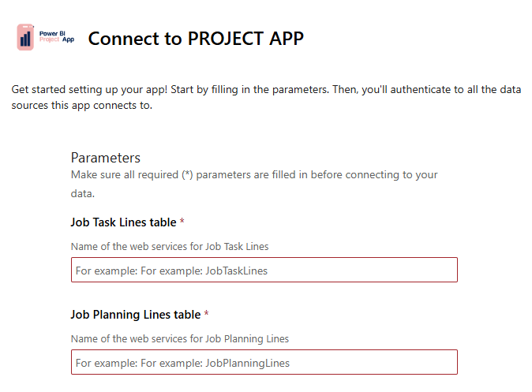The height and width of the screenshot is (392, 532).
Task: Click the Job Task Lines table label
Action: [x=123, y=222]
